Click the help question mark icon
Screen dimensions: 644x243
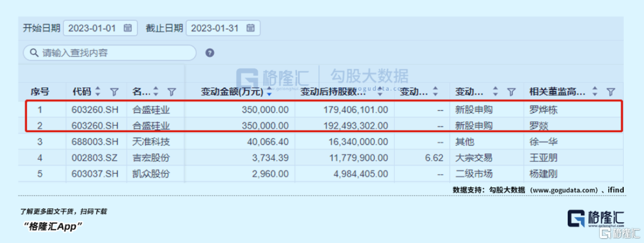point(210,53)
